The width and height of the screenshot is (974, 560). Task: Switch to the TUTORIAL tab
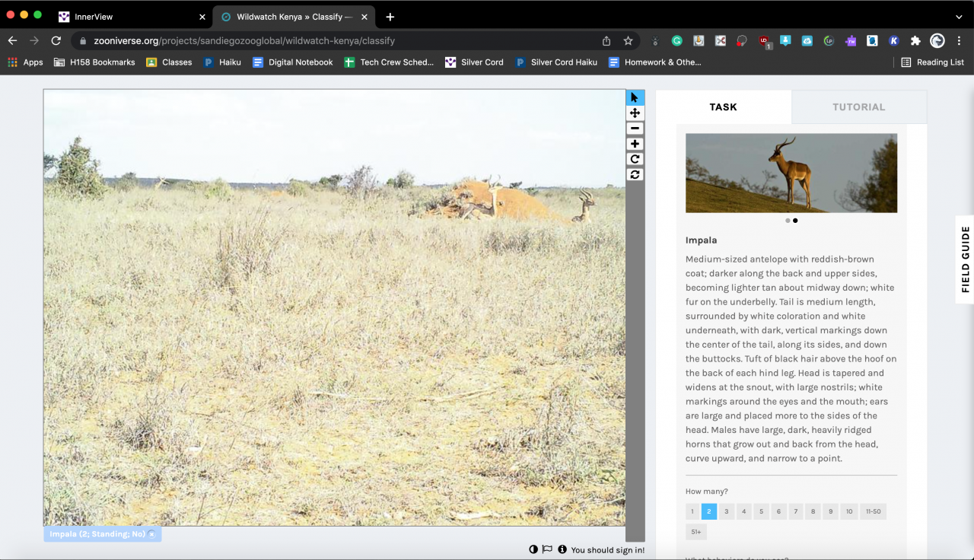click(x=859, y=107)
